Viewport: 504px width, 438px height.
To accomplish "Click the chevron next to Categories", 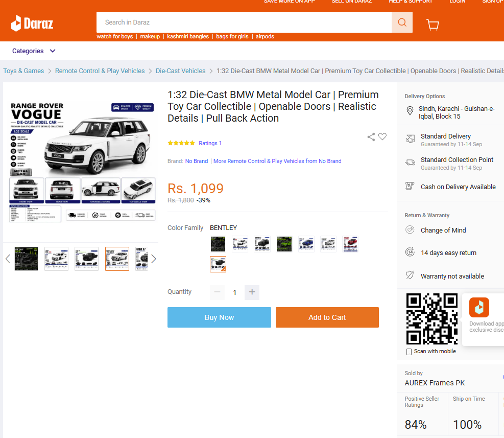I will 53,51.
